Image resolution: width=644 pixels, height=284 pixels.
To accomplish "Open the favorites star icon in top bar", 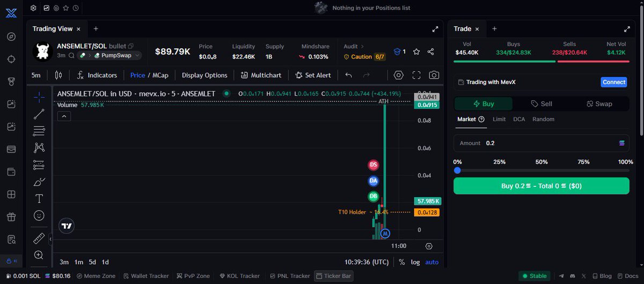I will pos(65,8).
